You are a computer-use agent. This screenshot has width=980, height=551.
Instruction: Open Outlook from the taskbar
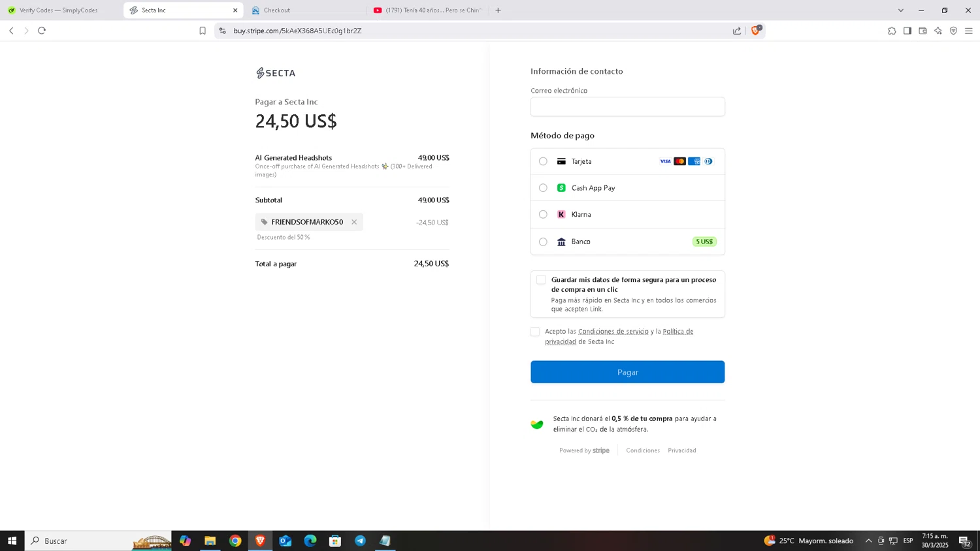pyautogui.click(x=286, y=541)
